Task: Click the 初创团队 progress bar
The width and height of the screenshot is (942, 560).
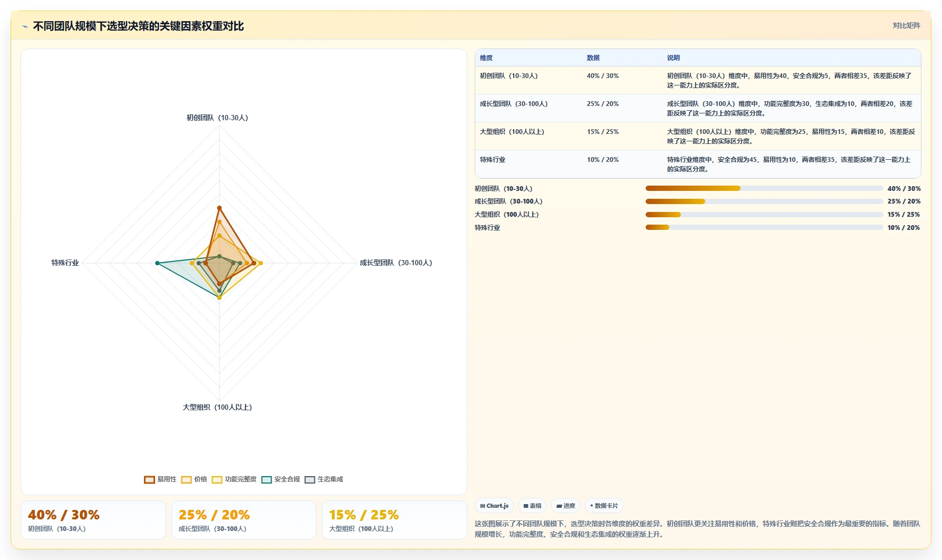Action: pyautogui.click(x=764, y=188)
